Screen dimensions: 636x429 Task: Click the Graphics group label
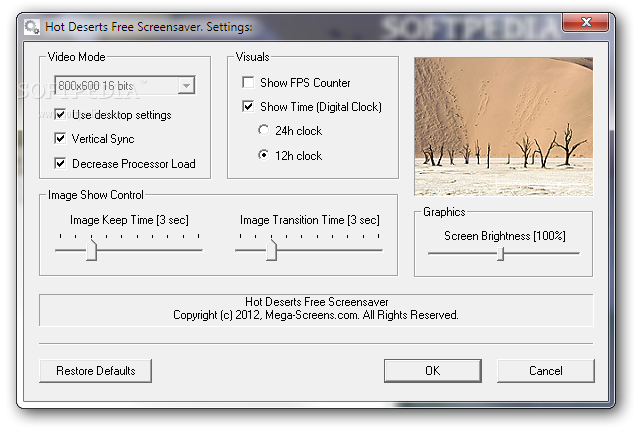(444, 212)
